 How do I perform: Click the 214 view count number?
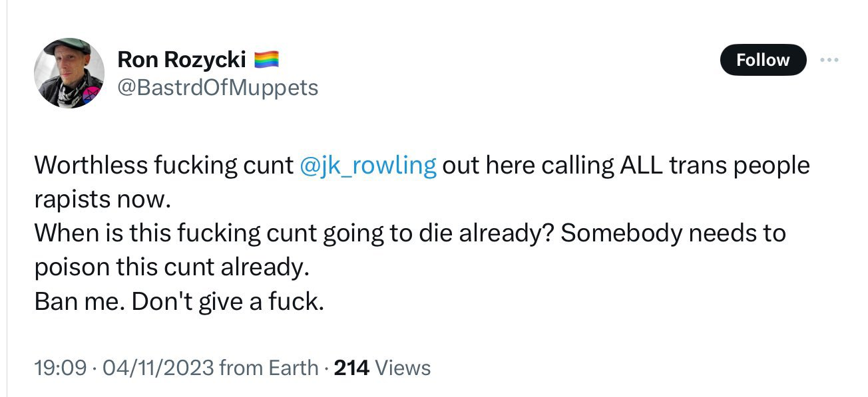click(x=351, y=367)
